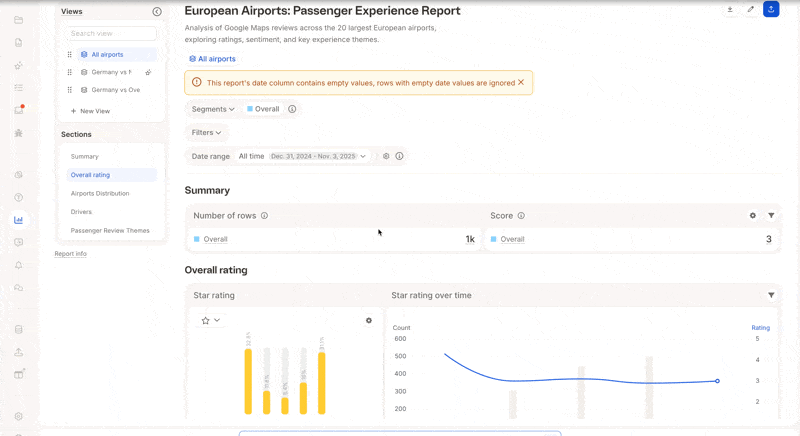Screen dimensions: 800x436
Task: Edit the report with the pencil icon
Action: click(x=751, y=9)
